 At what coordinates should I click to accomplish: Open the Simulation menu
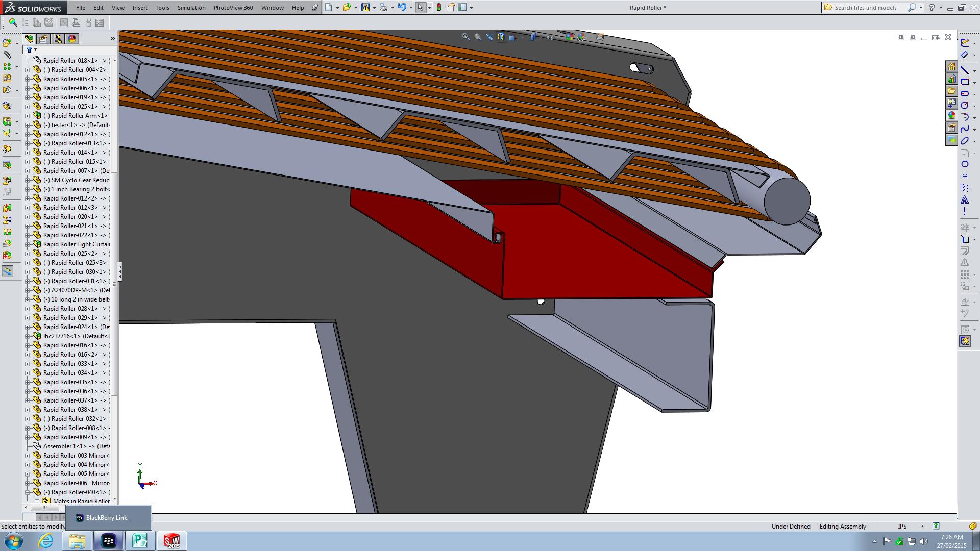[191, 8]
